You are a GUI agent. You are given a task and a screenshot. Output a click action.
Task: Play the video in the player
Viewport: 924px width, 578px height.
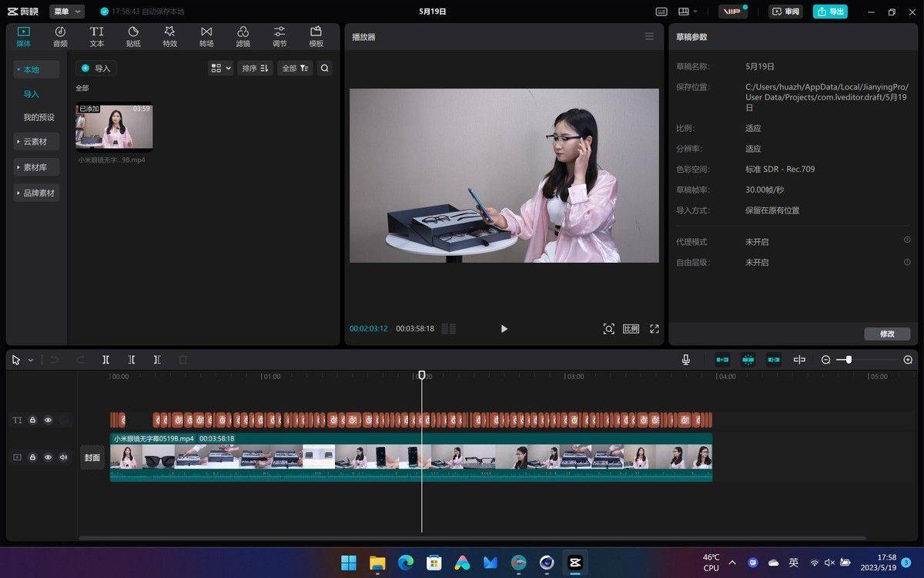[x=504, y=329]
